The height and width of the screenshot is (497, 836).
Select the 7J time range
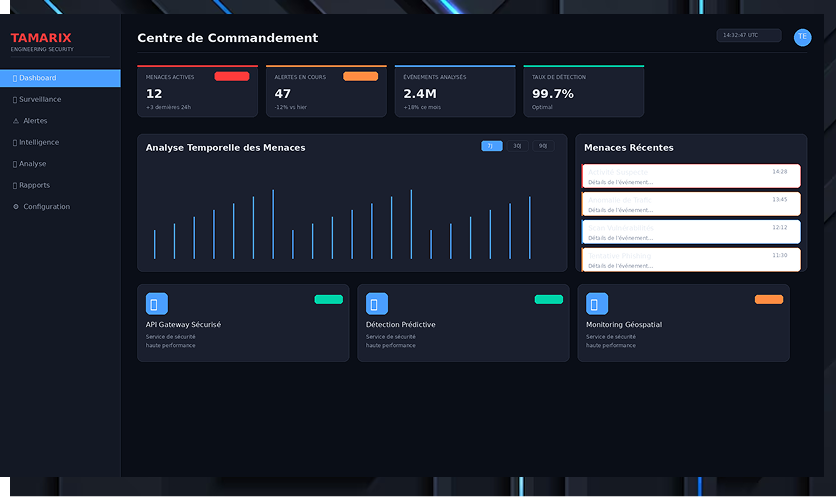491,146
